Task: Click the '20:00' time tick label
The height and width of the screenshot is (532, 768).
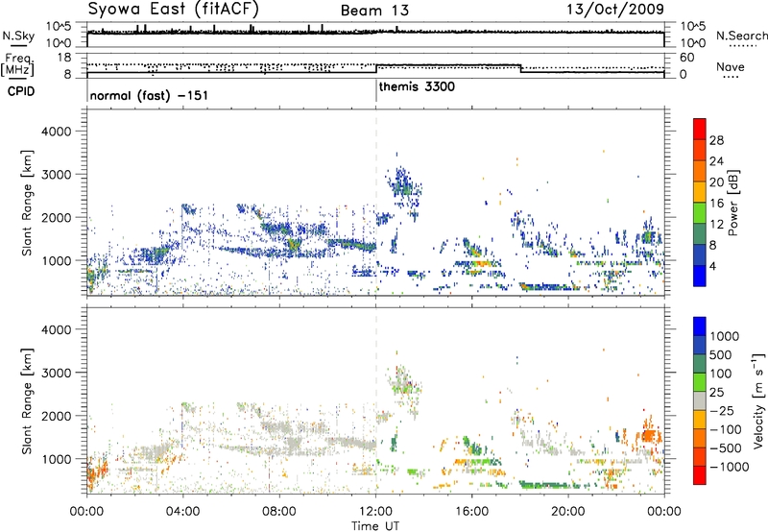Action: [x=567, y=512]
